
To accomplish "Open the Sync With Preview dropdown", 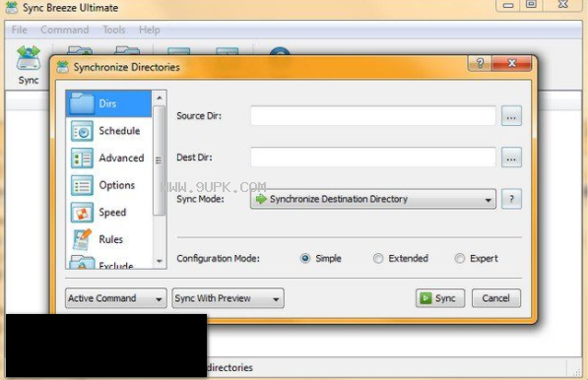I will [228, 298].
